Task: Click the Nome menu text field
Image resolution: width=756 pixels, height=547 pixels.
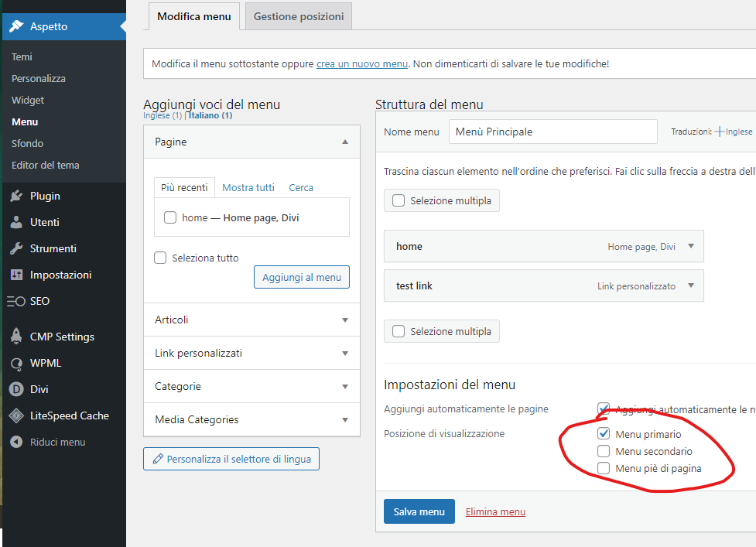Action: (552, 132)
